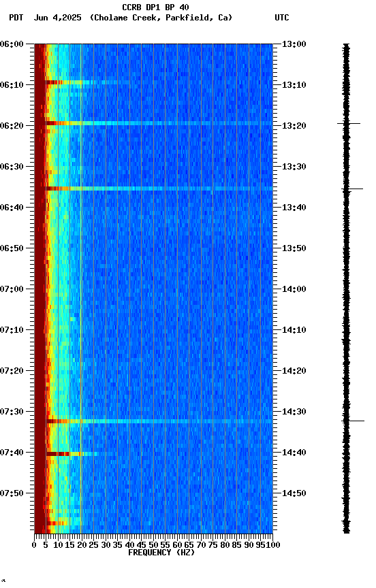Click the spectrogram event band near 13:35 UTC
This screenshot has height=588, width=376.
tap(159, 189)
